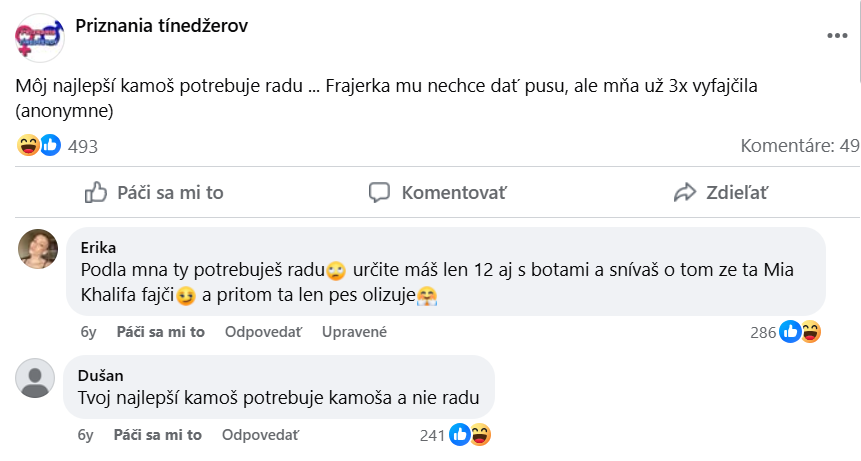Go to Dušan's profile via his name
This screenshot has width=861, height=461.
tap(100, 375)
